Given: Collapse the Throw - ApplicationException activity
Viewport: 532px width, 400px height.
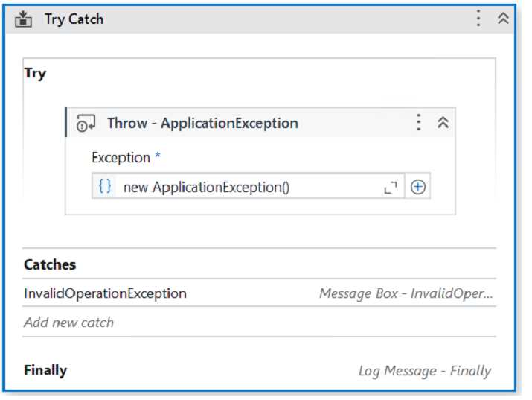Looking at the screenshot, I should [443, 123].
